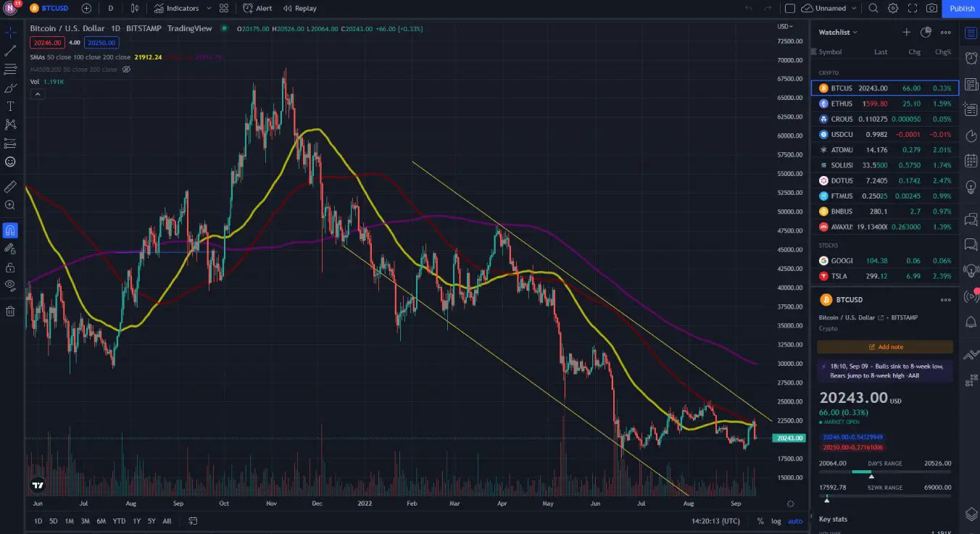
Task: Click the blue 20250.00 buy price button
Action: coord(102,43)
